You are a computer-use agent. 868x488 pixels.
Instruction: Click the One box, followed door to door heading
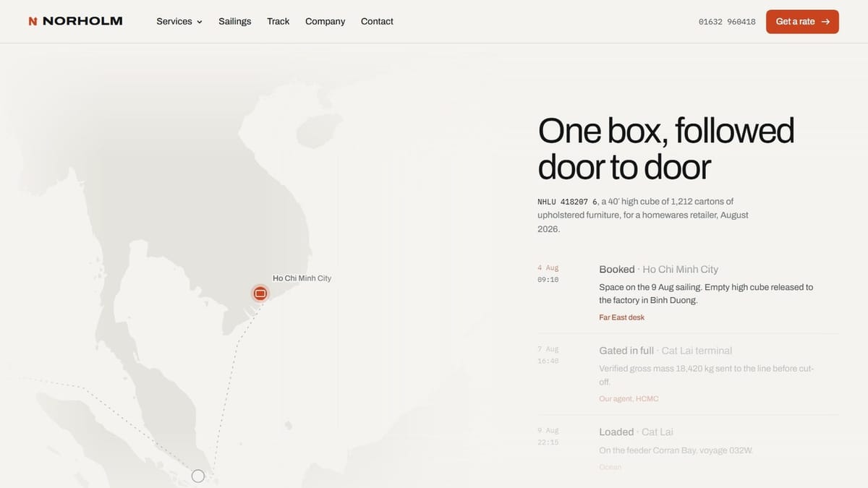[665, 148]
